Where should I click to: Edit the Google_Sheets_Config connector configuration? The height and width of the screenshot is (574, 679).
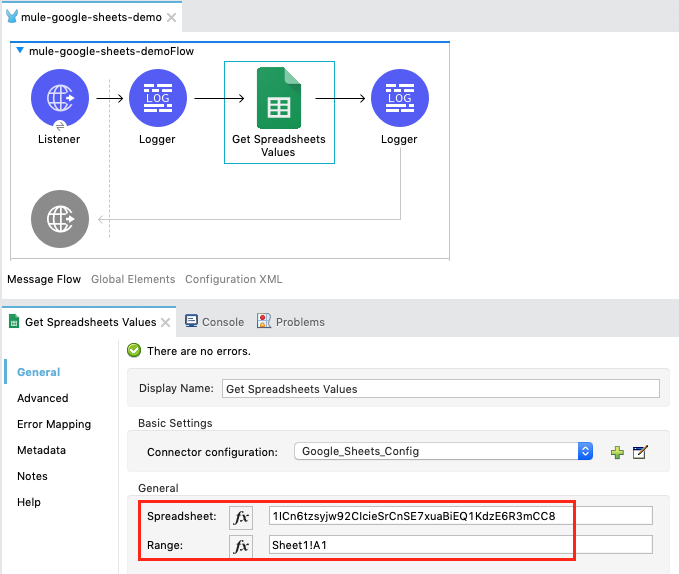click(641, 452)
